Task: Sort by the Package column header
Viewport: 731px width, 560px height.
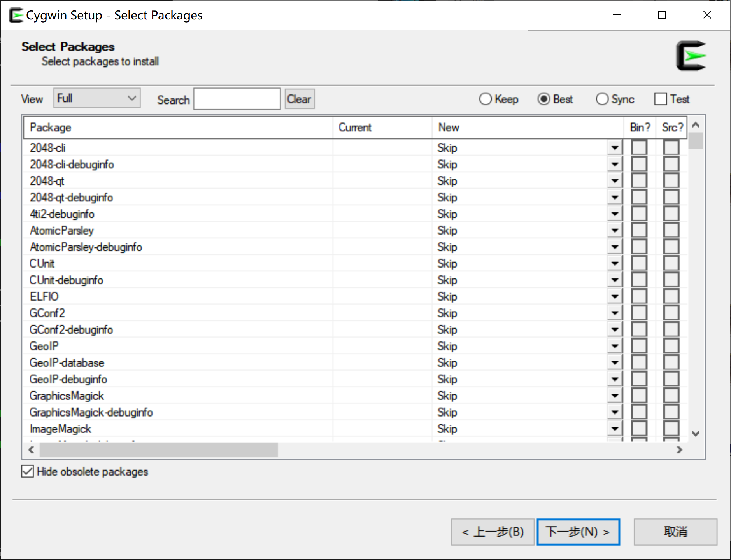Action: pyautogui.click(x=178, y=128)
